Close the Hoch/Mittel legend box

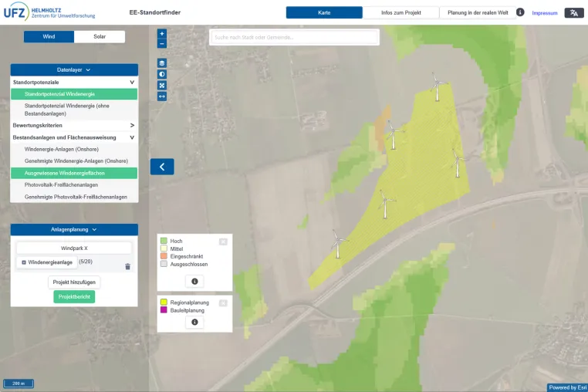(223, 242)
